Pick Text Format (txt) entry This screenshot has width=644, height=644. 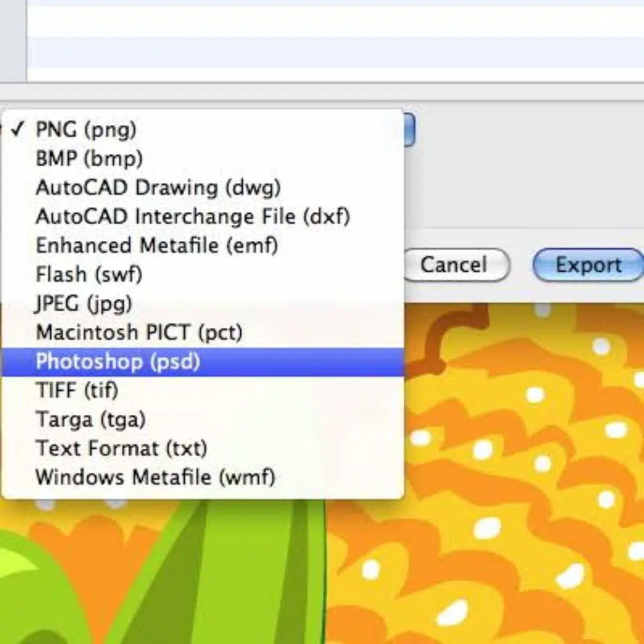pos(121,448)
